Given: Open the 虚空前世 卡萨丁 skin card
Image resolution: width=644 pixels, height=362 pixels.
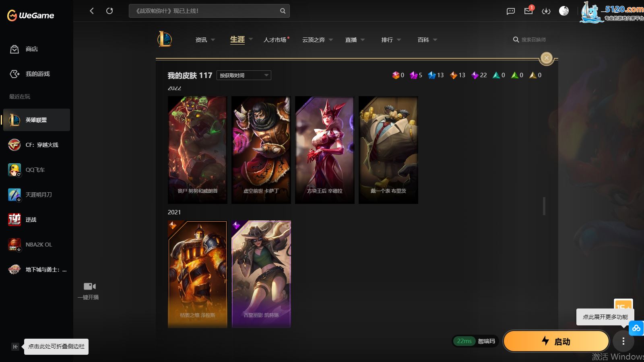Looking at the screenshot, I should click(261, 150).
